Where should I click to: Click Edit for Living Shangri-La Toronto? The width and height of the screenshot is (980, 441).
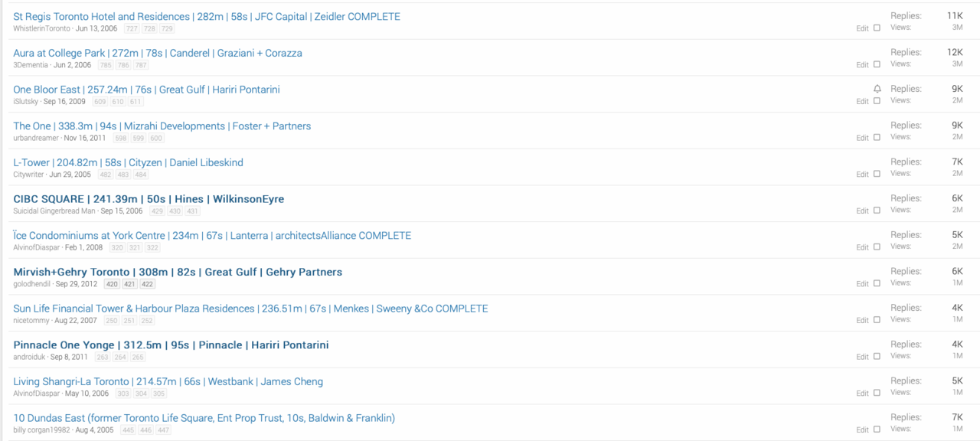tap(862, 394)
